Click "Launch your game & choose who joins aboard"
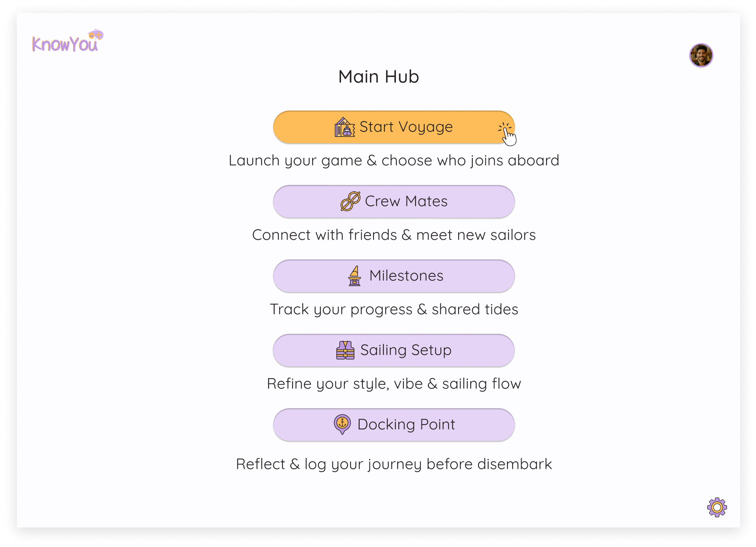756x547 pixels. click(394, 161)
